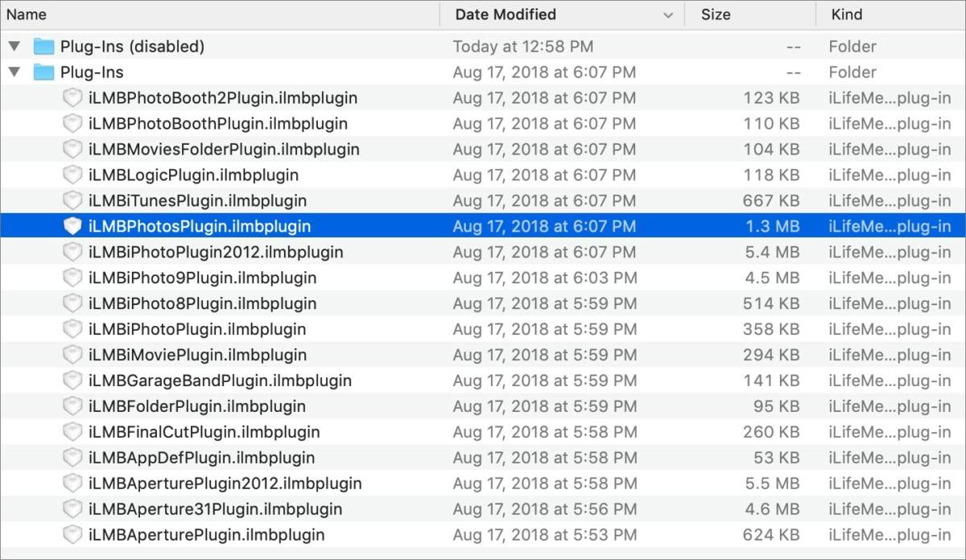Click the selected iLMBPhotosPlugin file icon
The image size is (966, 560).
[x=73, y=227]
